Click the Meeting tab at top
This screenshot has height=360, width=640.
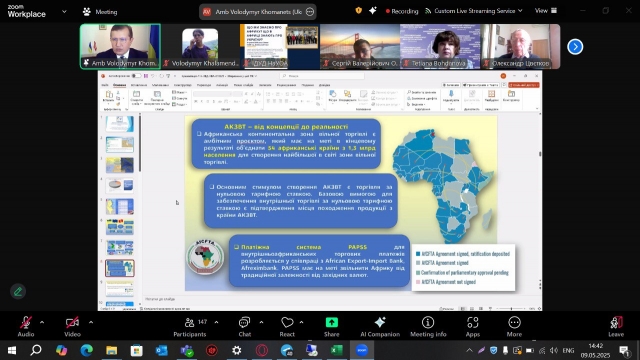(100, 12)
